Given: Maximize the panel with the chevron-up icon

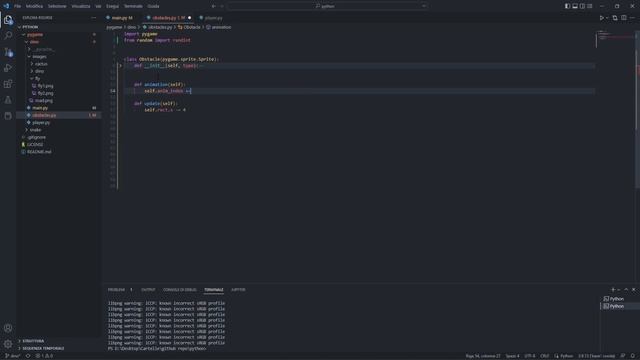Looking at the screenshot, I should tap(626, 290).
